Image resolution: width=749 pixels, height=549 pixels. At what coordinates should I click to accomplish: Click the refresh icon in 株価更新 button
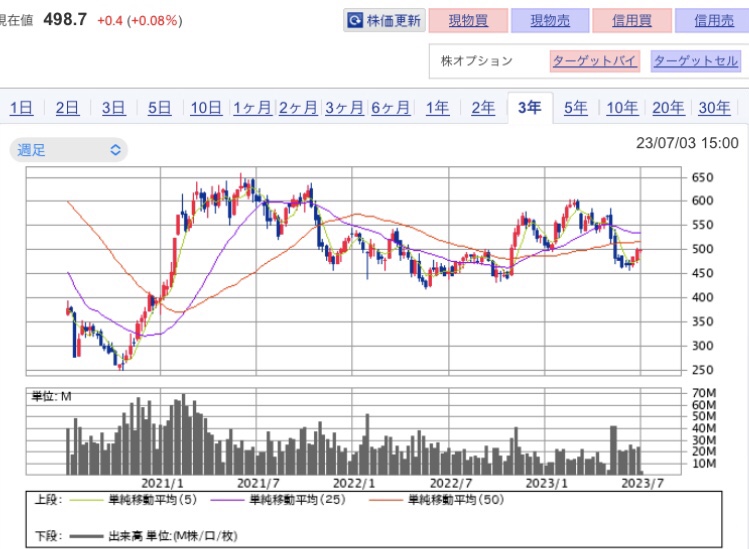355,21
